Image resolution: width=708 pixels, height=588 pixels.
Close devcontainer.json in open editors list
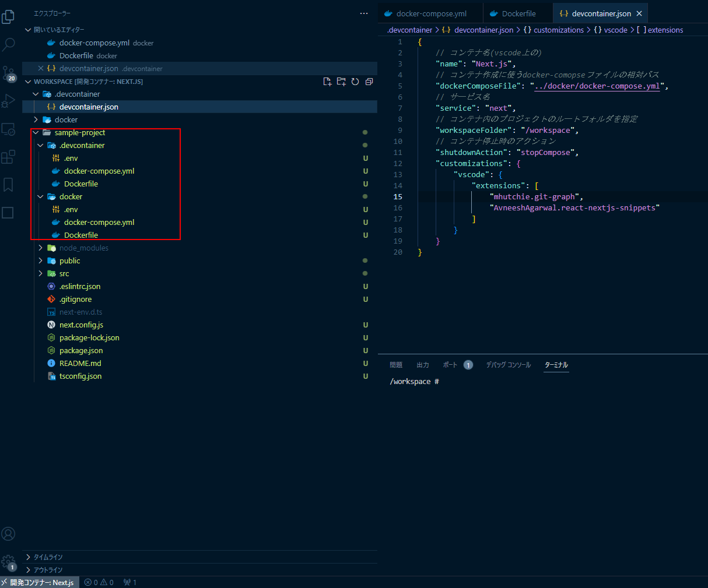pos(41,68)
